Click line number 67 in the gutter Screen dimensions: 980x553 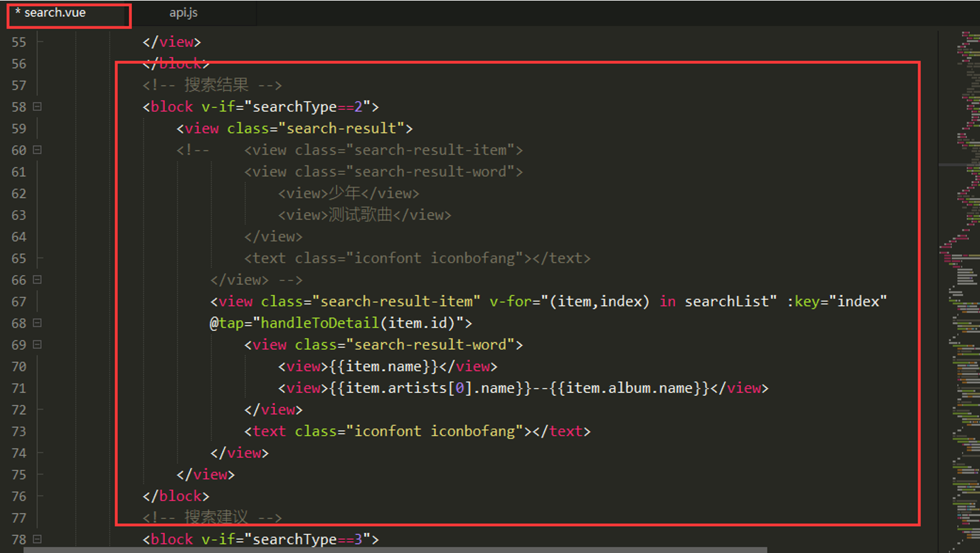[19, 302]
